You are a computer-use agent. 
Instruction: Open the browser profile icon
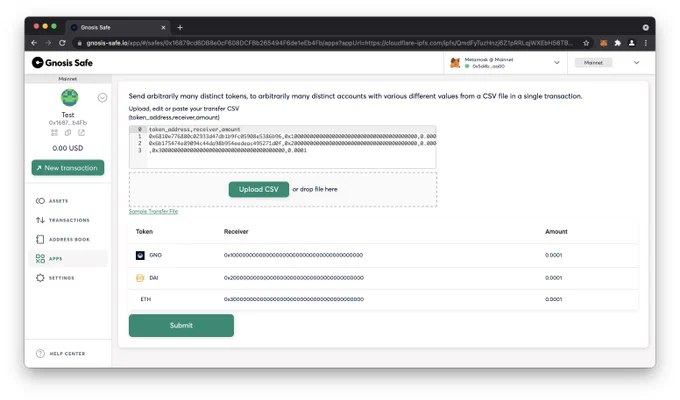click(x=632, y=43)
